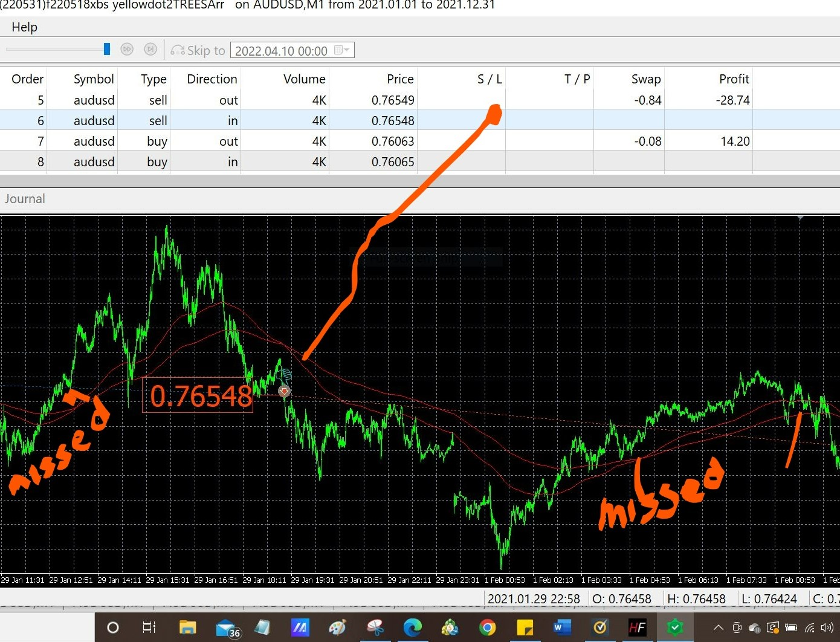
Task: Click the T / P column header
Action: point(577,79)
